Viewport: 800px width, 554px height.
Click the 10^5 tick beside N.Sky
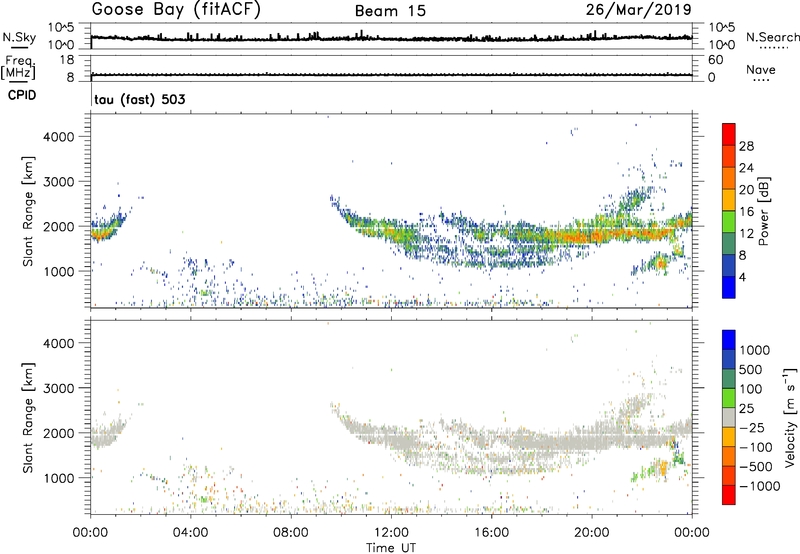coord(61,28)
